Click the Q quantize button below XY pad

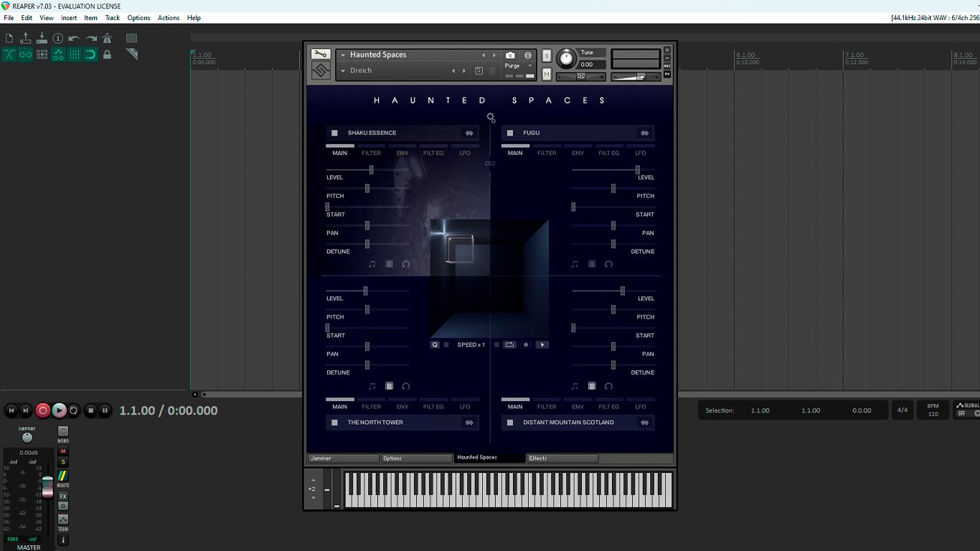[435, 345]
